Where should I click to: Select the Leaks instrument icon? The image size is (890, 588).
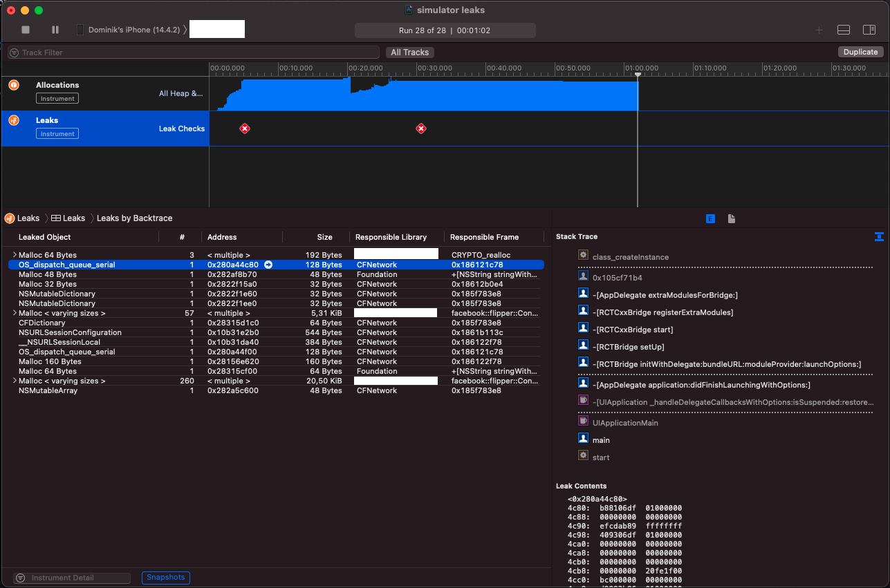pyautogui.click(x=14, y=120)
